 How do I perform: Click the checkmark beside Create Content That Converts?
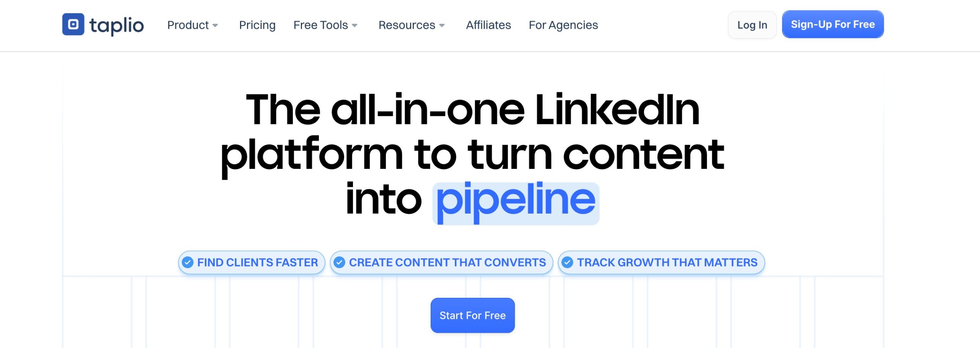[x=340, y=262]
